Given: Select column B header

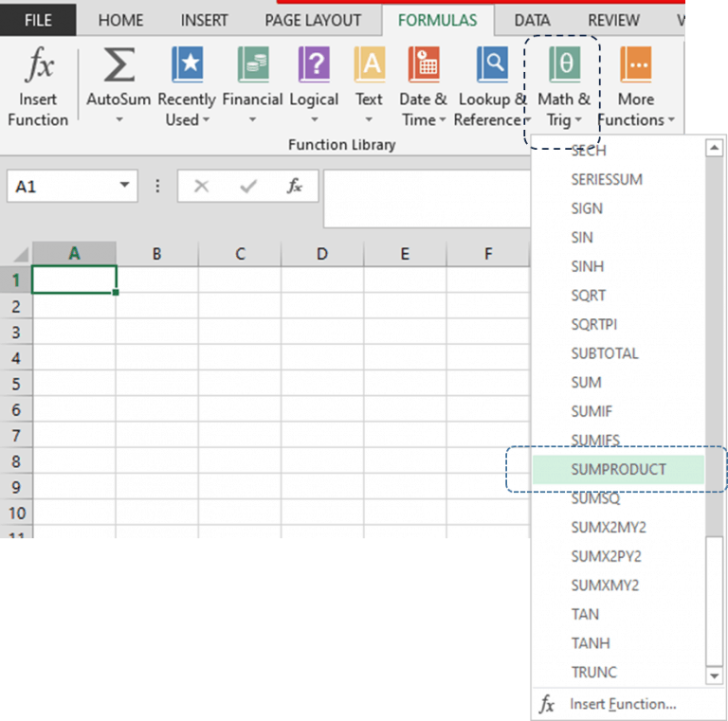Looking at the screenshot, I should [157, 254].
